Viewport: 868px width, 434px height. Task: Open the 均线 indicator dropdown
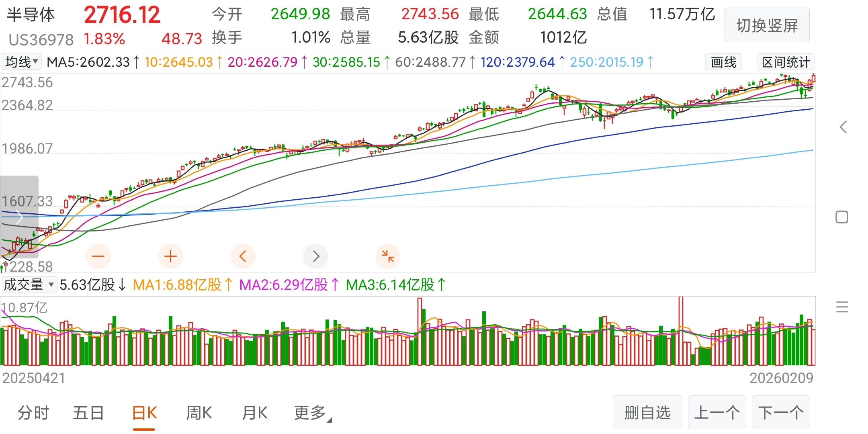(21, 62)
